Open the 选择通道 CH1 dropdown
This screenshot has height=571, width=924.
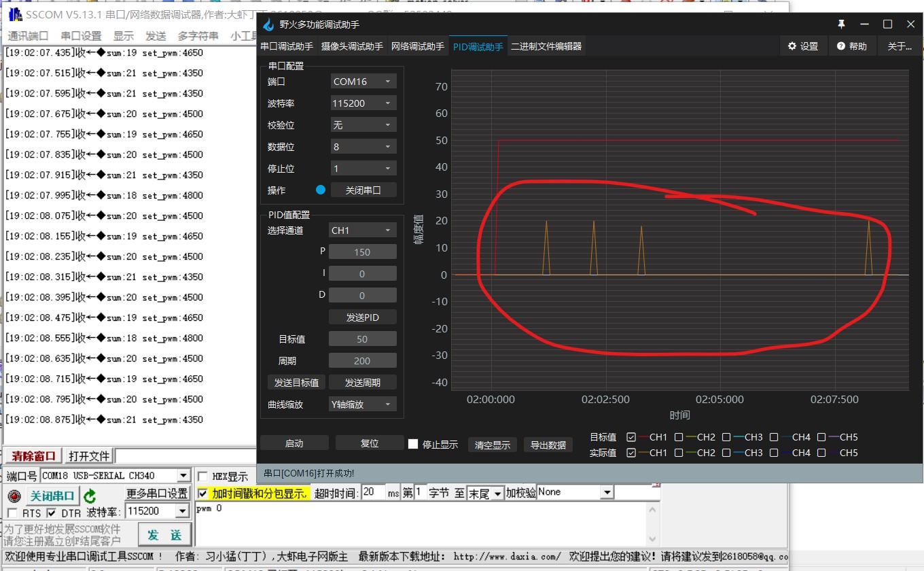[362, 230]
